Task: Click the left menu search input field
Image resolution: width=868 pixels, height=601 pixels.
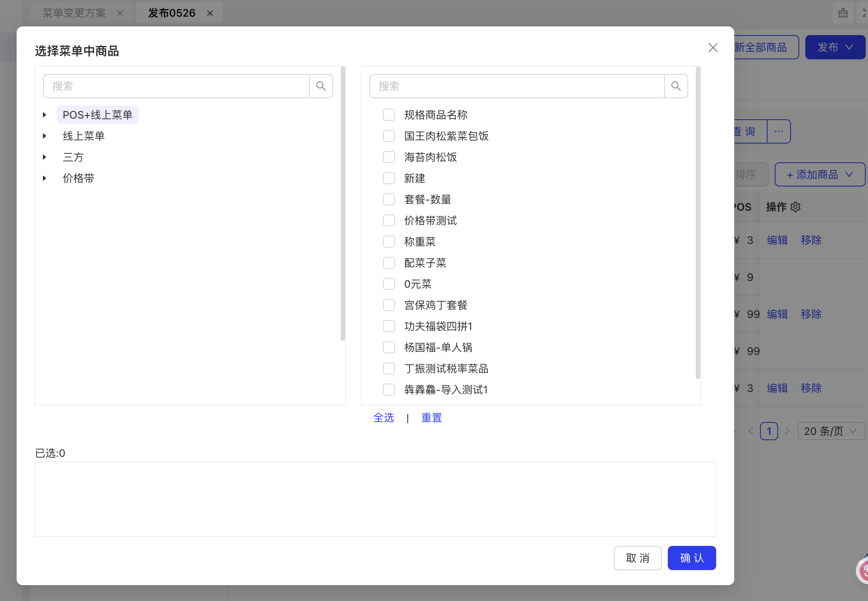Action: [x=176, y=86]
